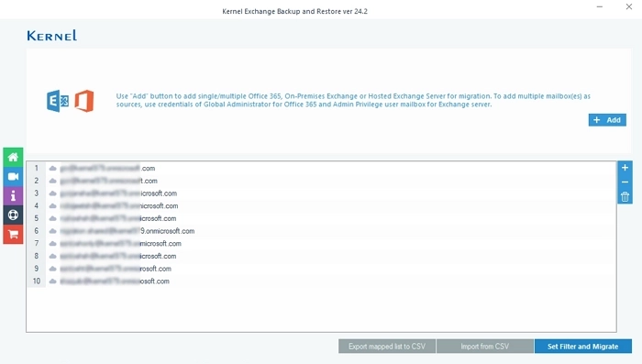Select mailbox row number 7
The height and width of the screenshot is (364, 642).
tap(321, 244)
